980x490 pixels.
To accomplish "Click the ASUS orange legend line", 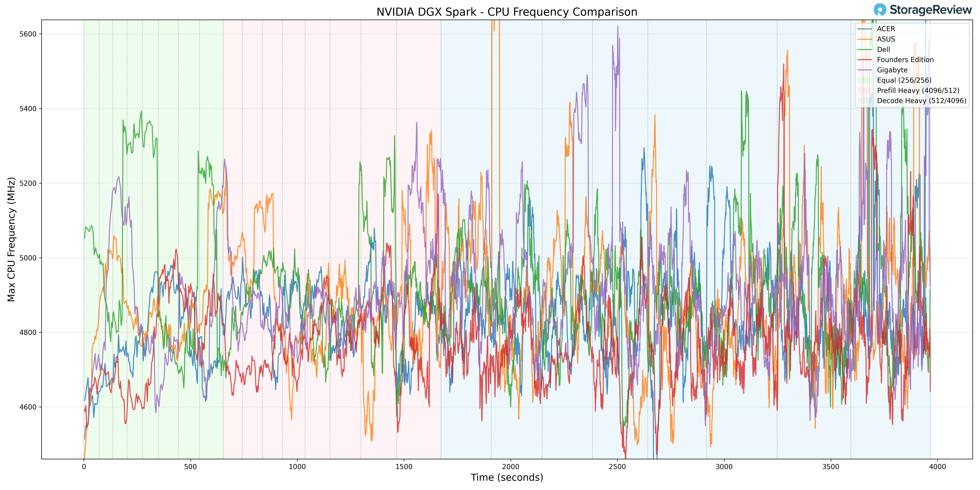I will point(865,39).
